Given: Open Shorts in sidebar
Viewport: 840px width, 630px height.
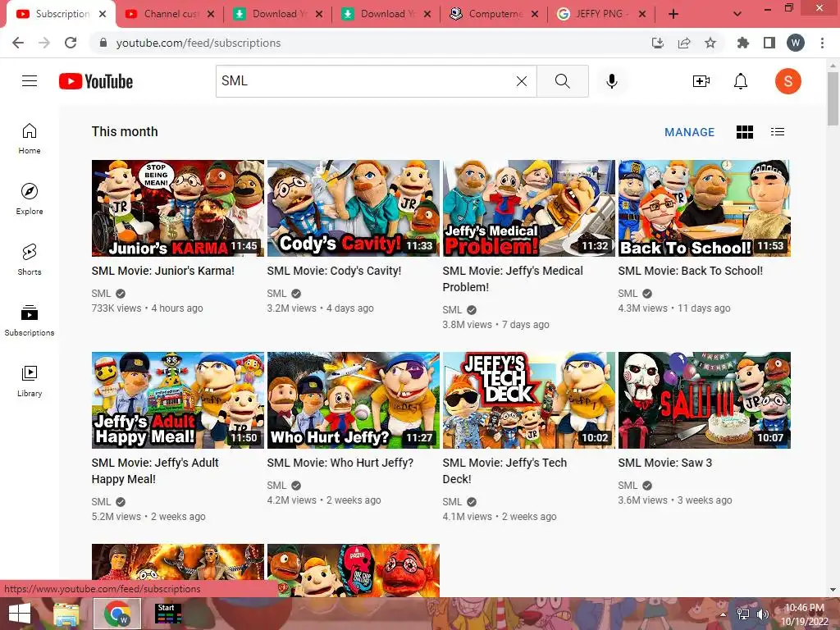Looking at the screenshot, I should point(30,259).
